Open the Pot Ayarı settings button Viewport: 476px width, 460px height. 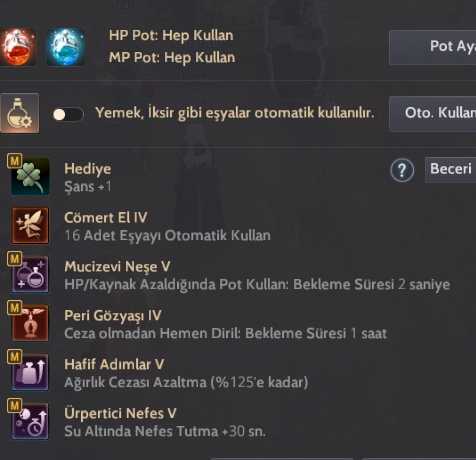[x=432, y=47]
